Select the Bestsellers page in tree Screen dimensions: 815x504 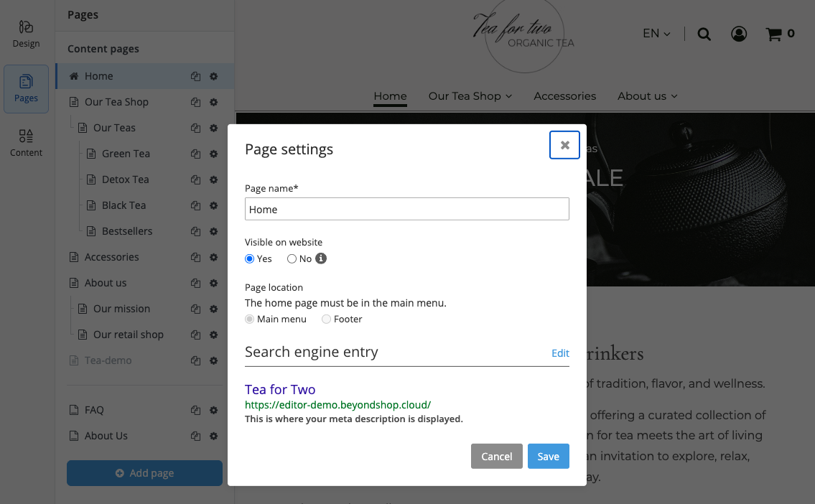point(127,231)
